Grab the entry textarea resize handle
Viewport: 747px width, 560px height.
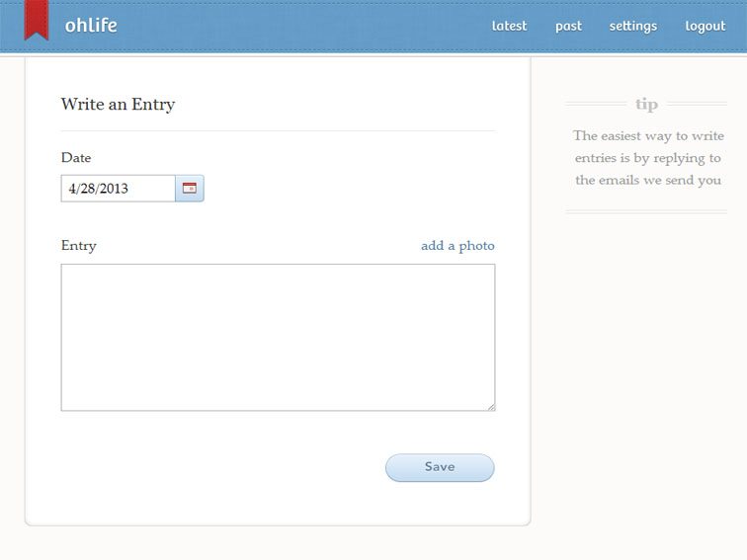click(x=491, y=407)
